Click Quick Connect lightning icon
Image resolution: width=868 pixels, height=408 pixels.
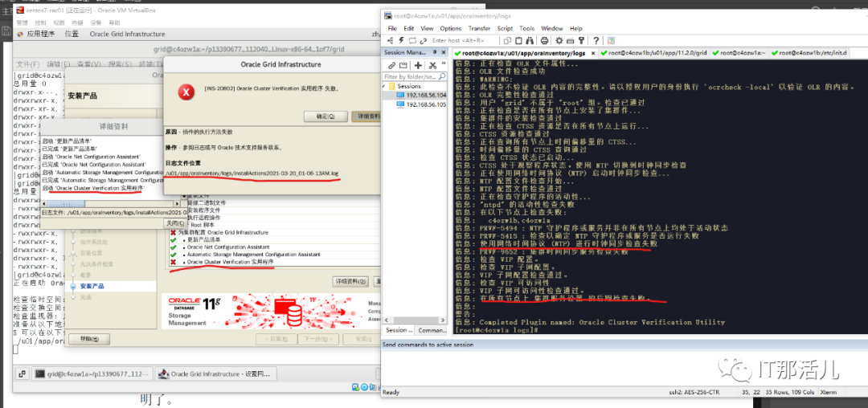pyautogui.click(x=401, y=40)
